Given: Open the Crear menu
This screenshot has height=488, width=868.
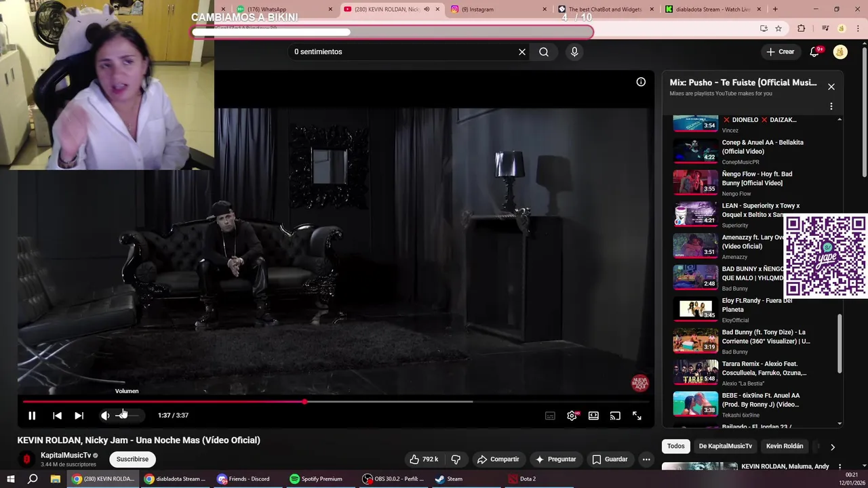Looking at the screenshot, I should pyautogui.click(x=780, y=52).
